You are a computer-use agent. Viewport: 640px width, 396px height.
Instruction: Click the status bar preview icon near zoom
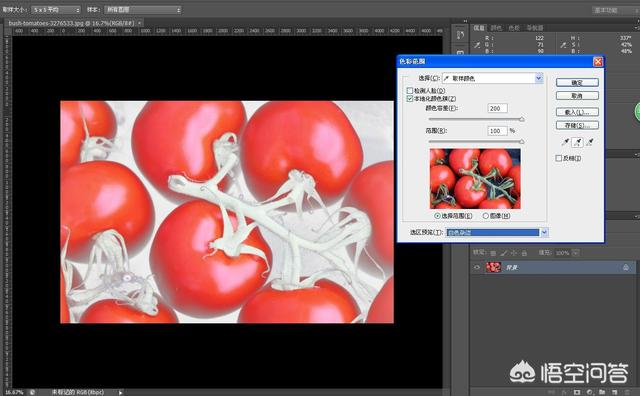click(x=32, y=392)
